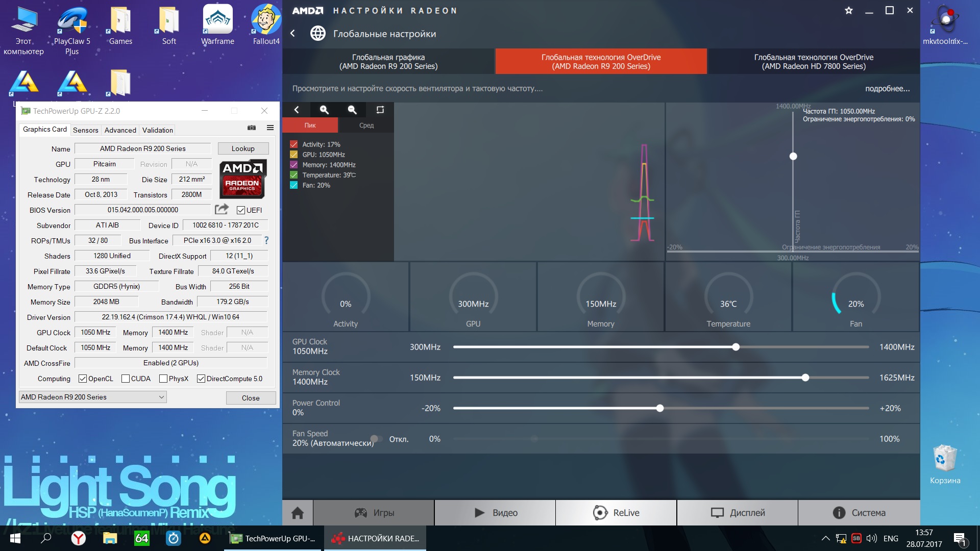Toggle PhysX checkbox in GPU-Z
This screenshot has height=551, width=980.
point(163,379)
